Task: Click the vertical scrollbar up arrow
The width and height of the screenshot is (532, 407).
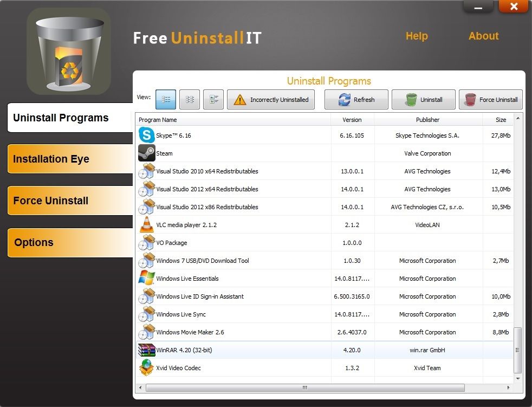Action: tap(518, 118)
